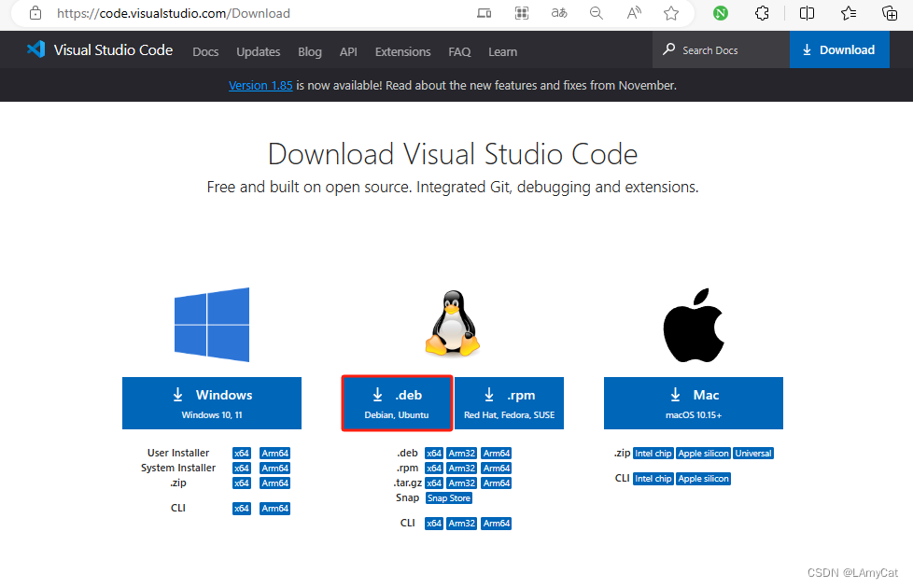The image size is (913, 588).
Task: Download the .deb Debian, Ubuntu package
Action: click(x=397, y=403)
